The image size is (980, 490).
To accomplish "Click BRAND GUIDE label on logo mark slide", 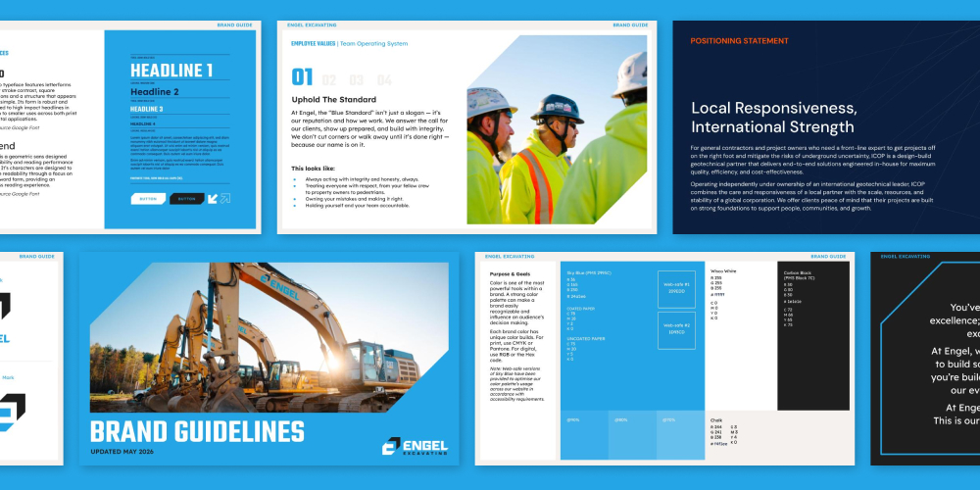I will [37, 256].
